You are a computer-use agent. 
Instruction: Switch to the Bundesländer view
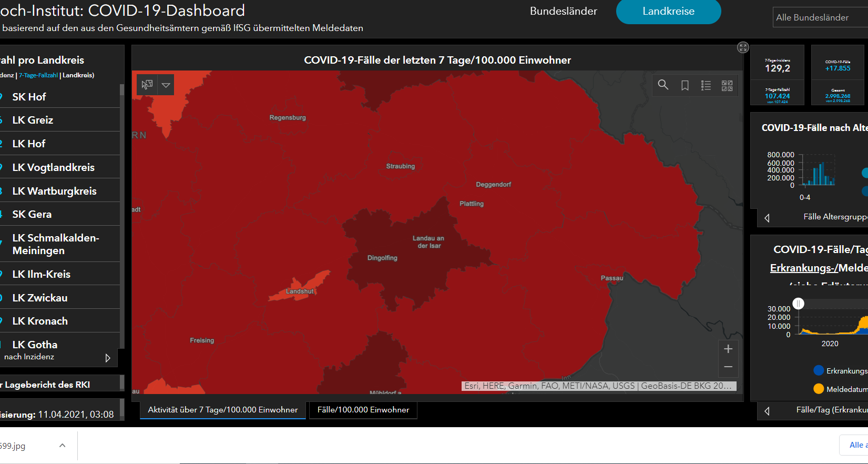point(563,12)
